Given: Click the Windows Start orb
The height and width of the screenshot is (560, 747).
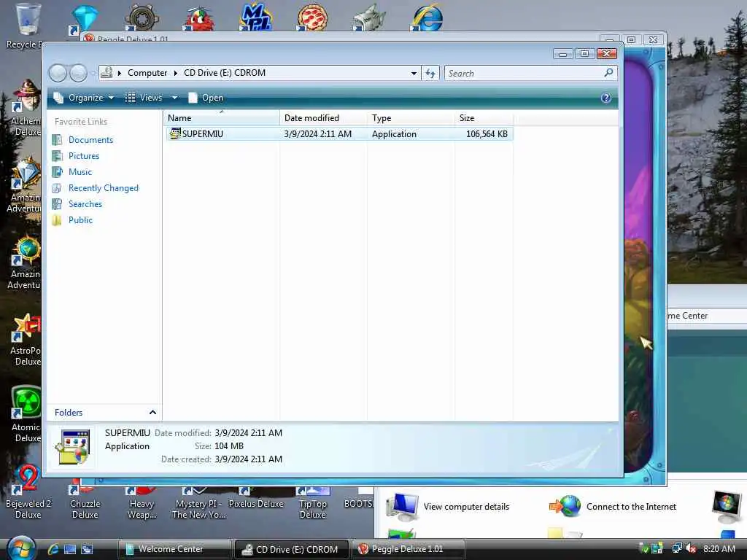Looking at the screenshot, I should (20, 548).
